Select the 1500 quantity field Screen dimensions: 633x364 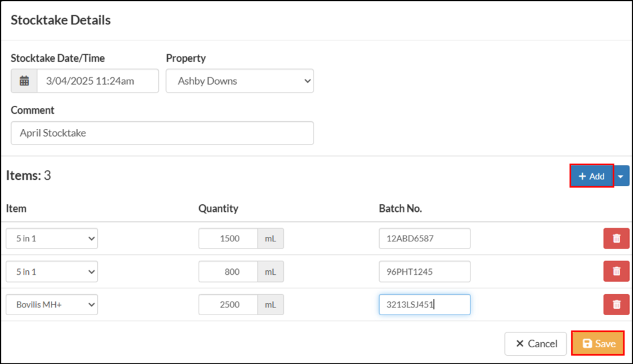pyautogui.click(x=228, y=238)
